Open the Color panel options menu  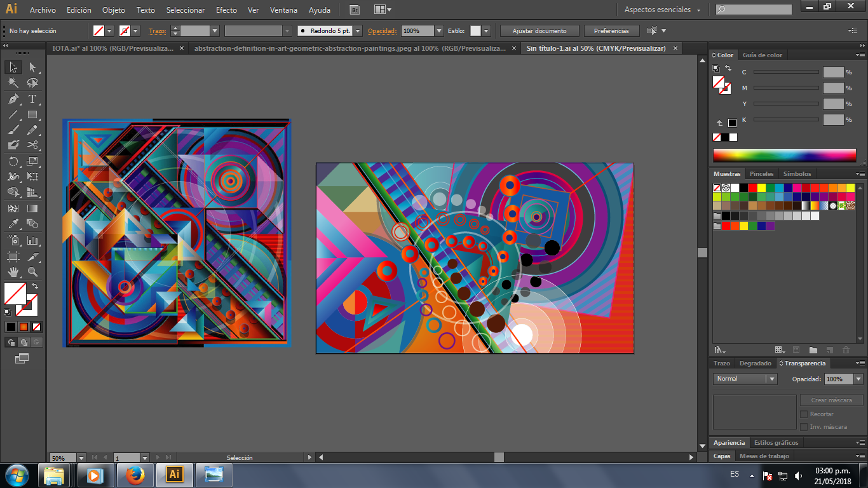pyautogui.click(x=860, y=55)
